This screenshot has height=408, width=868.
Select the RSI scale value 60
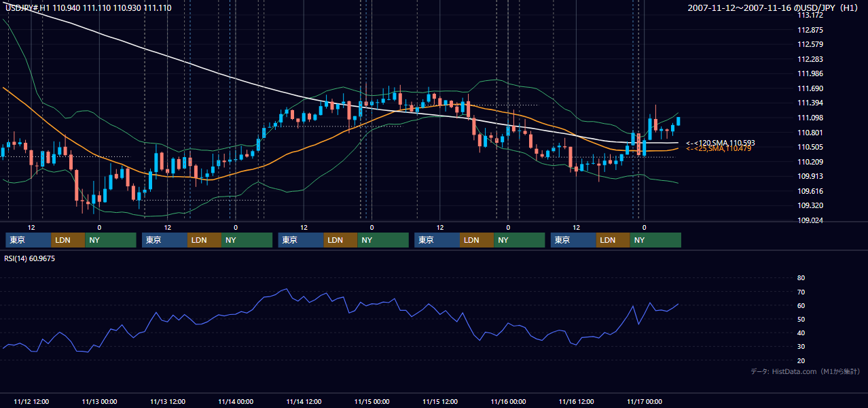coord(801,305)
